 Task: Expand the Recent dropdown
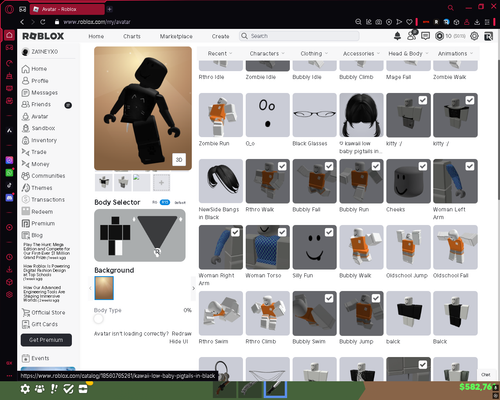click(x=220, y=53)
